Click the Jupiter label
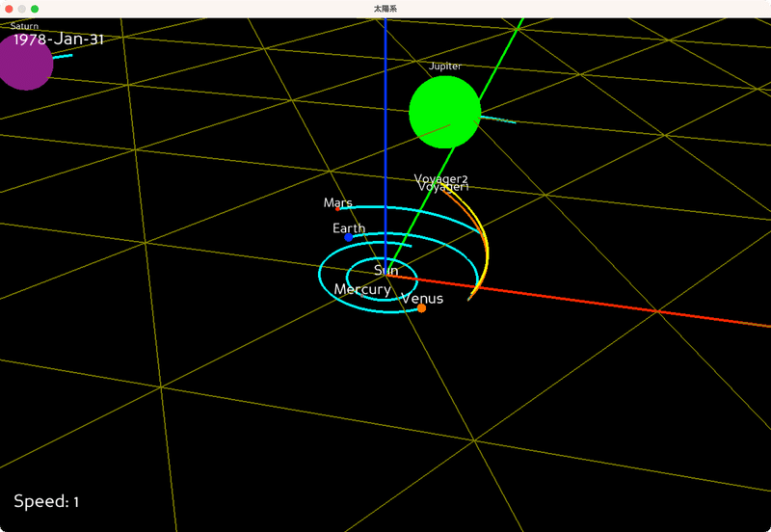771x532 pixels. 445,66
